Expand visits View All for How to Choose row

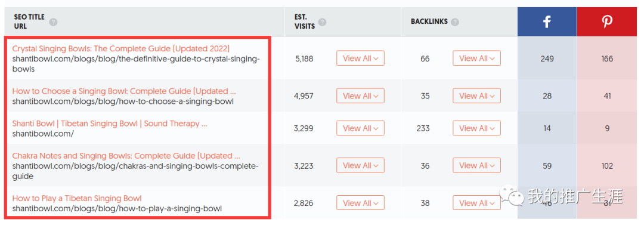(360, 96)
